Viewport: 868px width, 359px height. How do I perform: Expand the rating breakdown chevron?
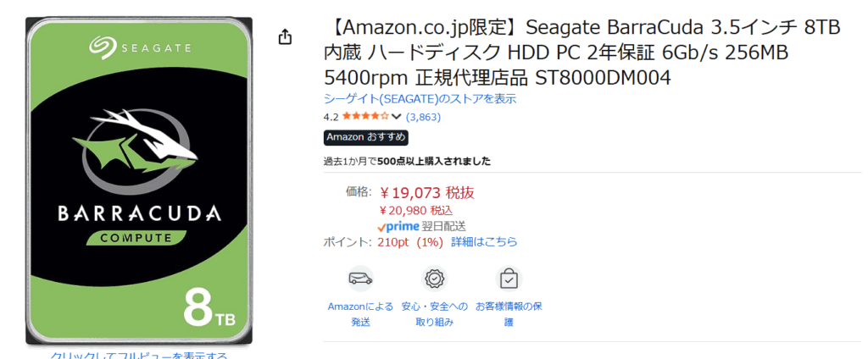click(396, 117)
